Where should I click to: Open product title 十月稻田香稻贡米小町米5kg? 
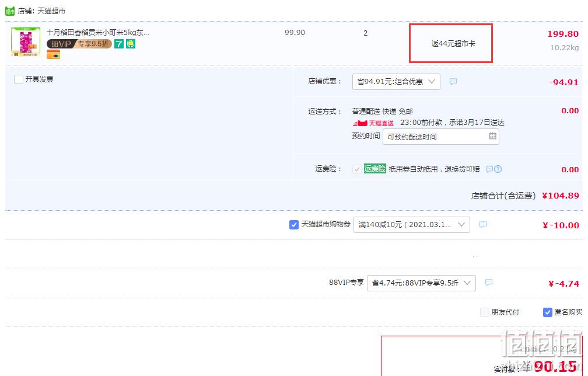pos(97,33)
